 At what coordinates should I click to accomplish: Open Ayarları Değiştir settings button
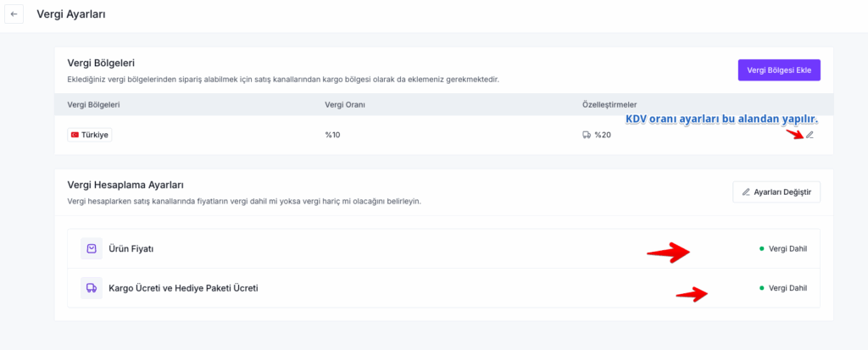tap(776, 192)
